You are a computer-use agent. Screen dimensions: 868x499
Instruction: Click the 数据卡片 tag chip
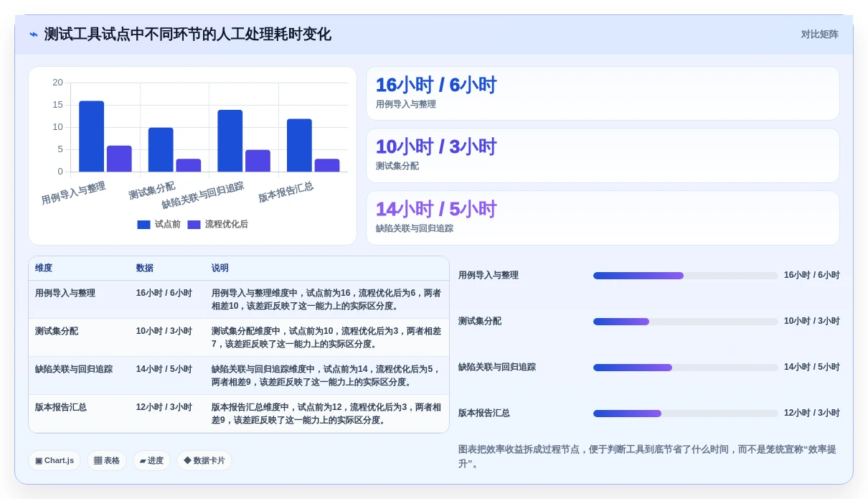click(x=204, y=460)
